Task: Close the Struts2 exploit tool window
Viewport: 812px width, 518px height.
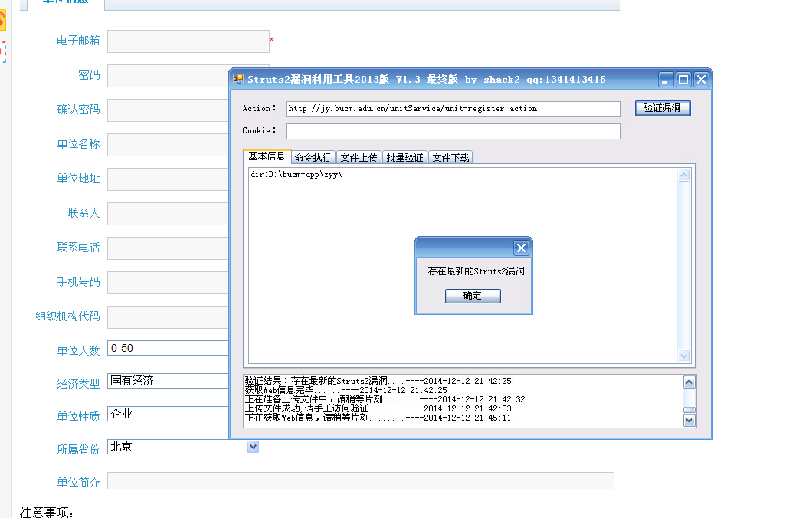Action: [x=701, y=79]
